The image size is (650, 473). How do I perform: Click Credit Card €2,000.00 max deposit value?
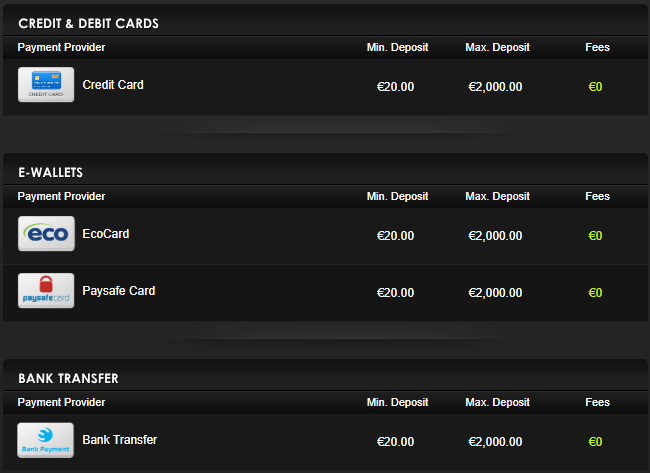[495, 87]
